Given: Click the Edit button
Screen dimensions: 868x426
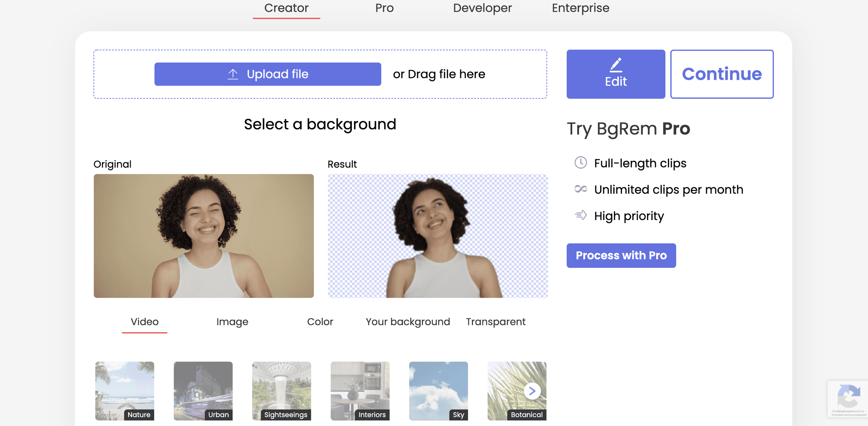Looking at the screenshot, I should click(x=616, y=74).
